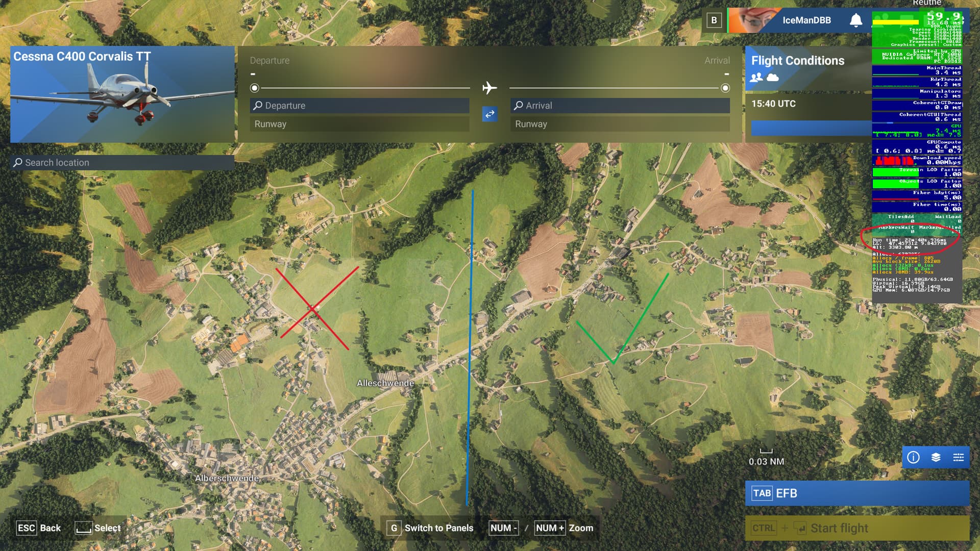Click the swap departure and arrival icon
The height and width of the screenshot is (551, 980).
489,114
